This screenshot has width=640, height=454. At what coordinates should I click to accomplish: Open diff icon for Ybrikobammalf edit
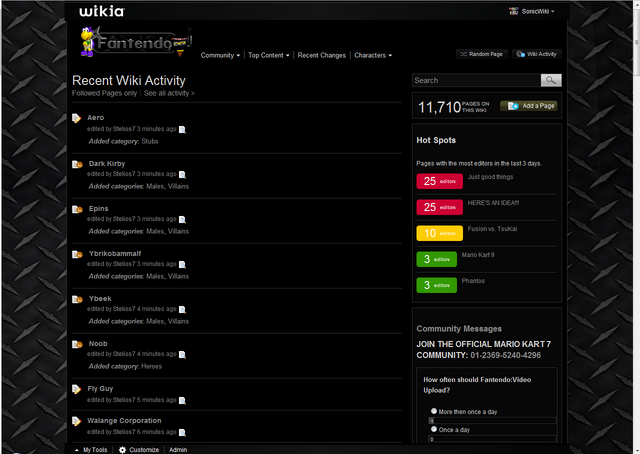182,265
